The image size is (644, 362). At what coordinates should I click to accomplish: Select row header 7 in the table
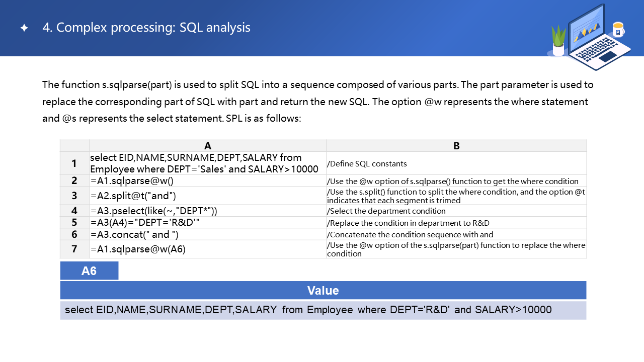tap(74, 249)
